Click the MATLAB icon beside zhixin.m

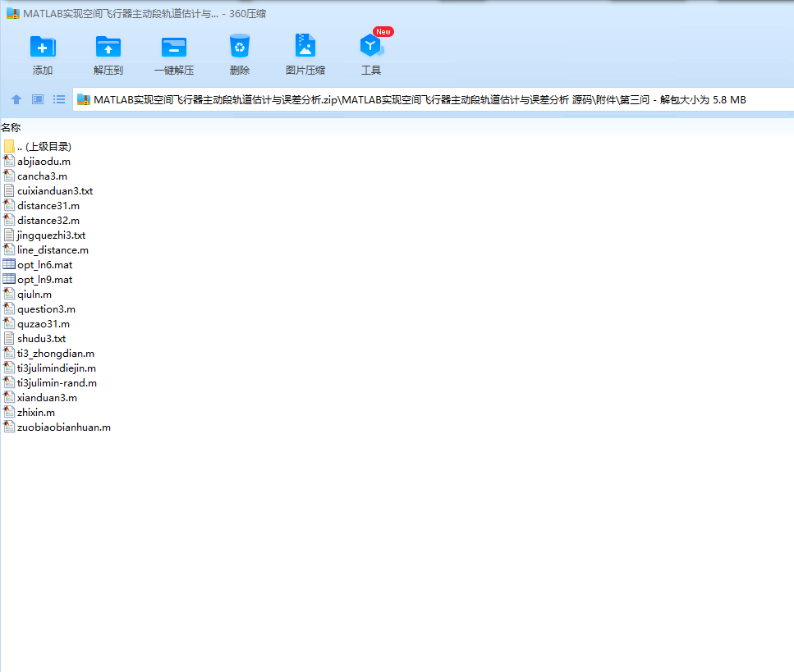pyautogui.click(x=9, y=413)
